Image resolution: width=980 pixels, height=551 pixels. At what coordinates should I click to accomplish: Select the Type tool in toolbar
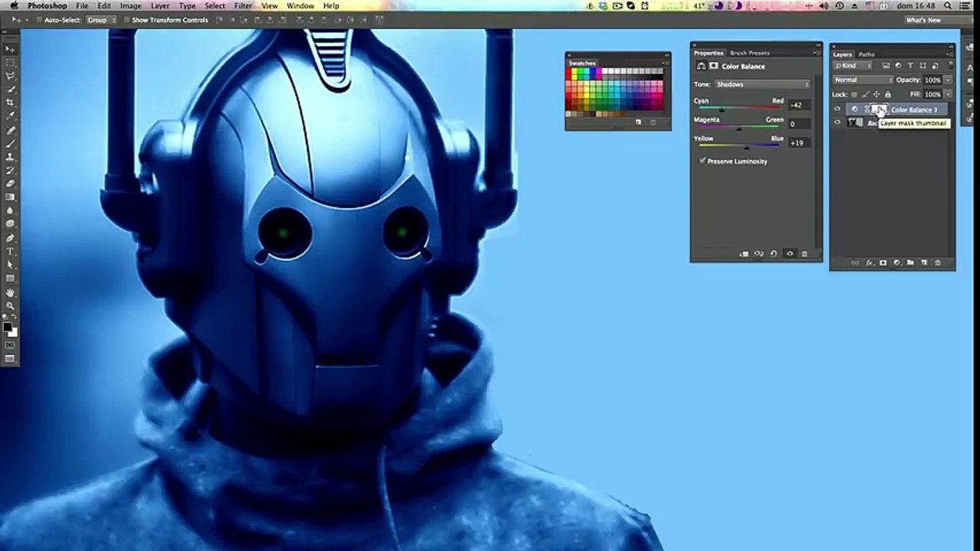(10, 251)
